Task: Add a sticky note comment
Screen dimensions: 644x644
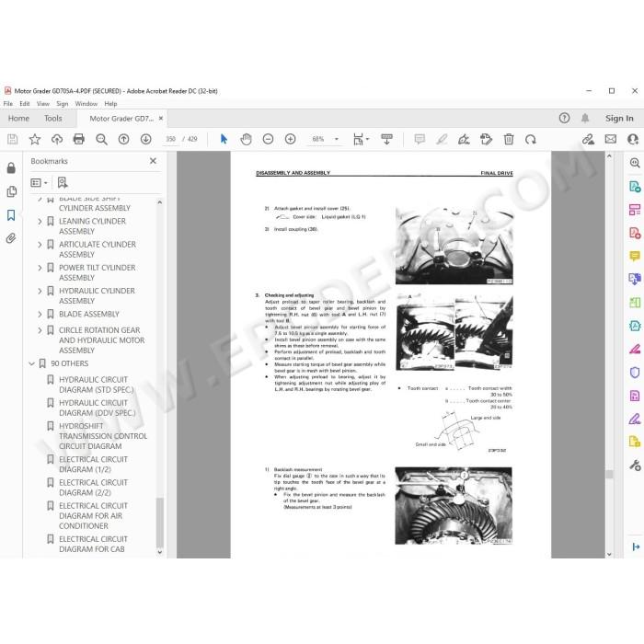Action: pyautogui.click(x=420, y=139)
